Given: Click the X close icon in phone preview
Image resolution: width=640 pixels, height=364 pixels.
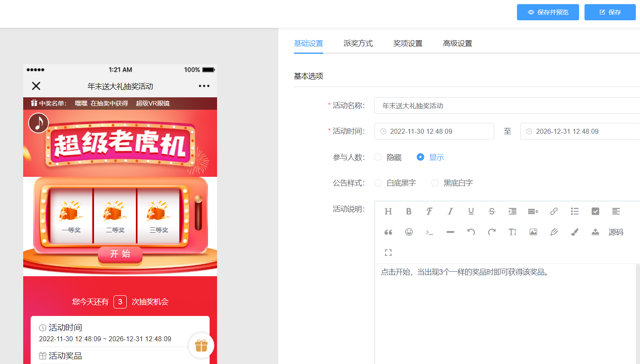Looking at the screenshot, I should pyautogui.click(x=36, y=86).
